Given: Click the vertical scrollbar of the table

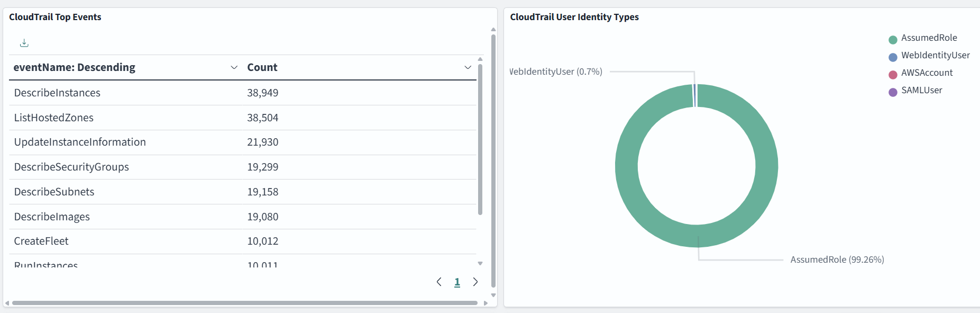Looking at the screenshot, I should click(x=480, y=138).
